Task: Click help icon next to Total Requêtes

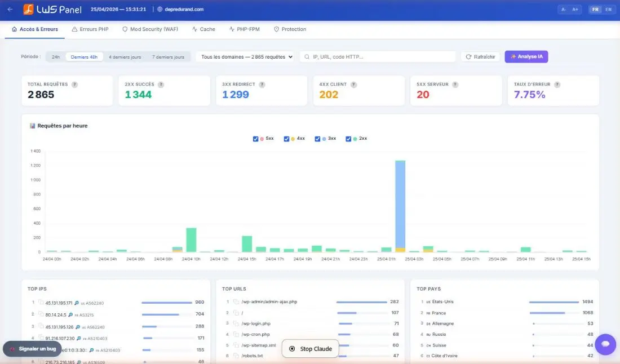Action: pos(74,85)
